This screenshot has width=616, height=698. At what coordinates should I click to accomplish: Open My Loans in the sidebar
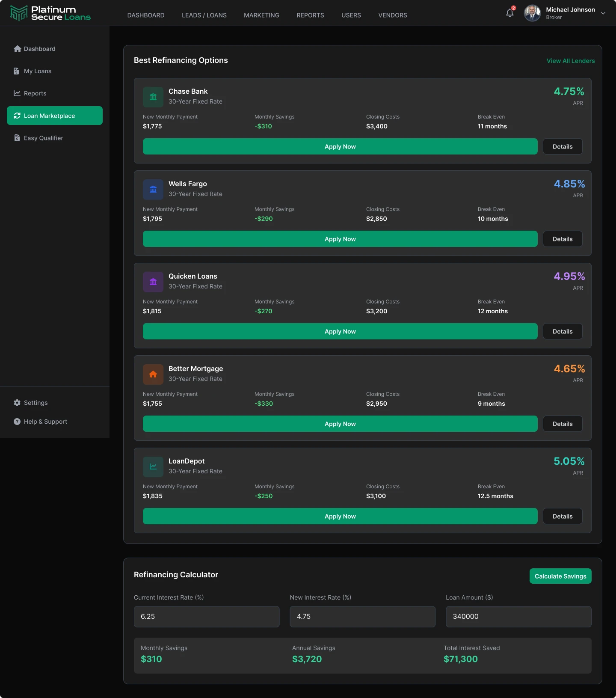[x=55, y=71]
